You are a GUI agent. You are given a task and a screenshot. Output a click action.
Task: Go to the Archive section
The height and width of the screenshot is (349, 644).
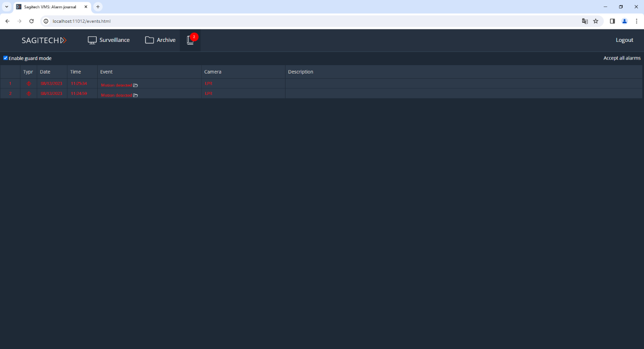click(x=160, y=40)
